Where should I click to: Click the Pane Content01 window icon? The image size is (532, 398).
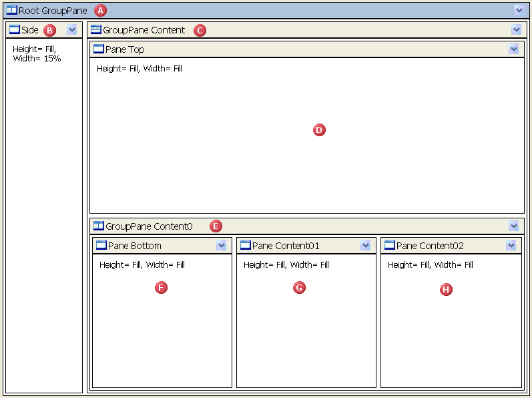246,246
